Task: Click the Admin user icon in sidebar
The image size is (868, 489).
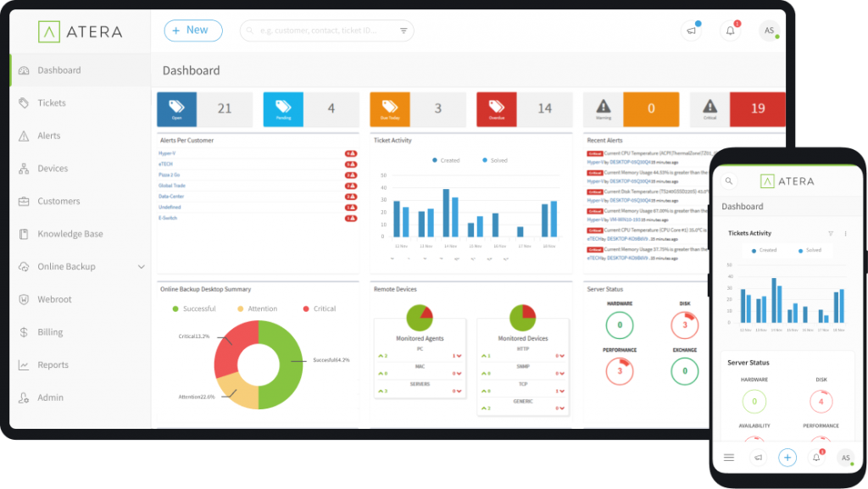Action: pyautogui.click(x=24, y=397)
